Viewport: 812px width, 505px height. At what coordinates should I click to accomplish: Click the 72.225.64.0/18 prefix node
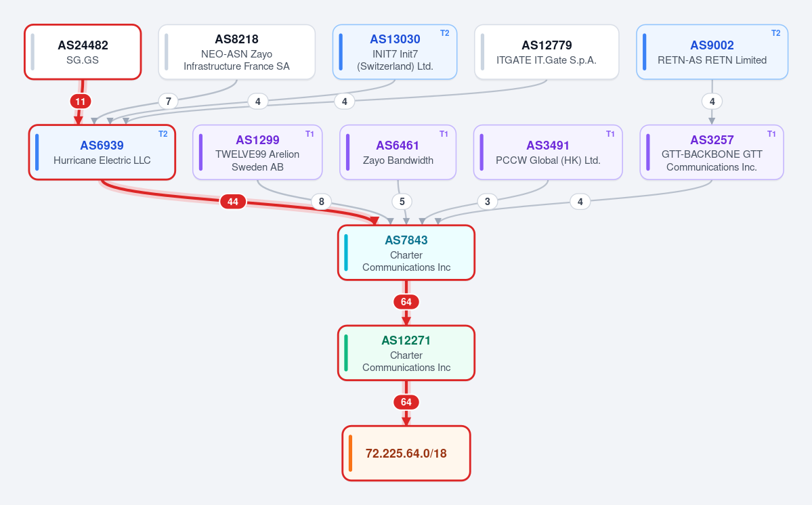click(x=406, y=454)
